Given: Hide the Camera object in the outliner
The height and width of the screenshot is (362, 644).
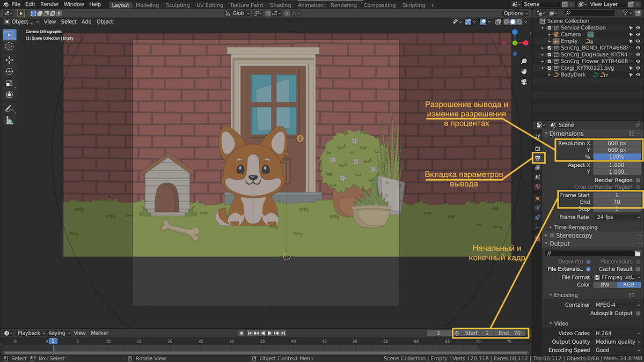Looking at the screenshot, I should click(638, 34).
